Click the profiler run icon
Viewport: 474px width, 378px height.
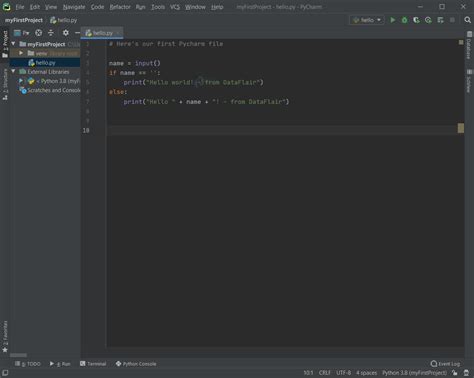pyautogui.click(x=428, y=20)
